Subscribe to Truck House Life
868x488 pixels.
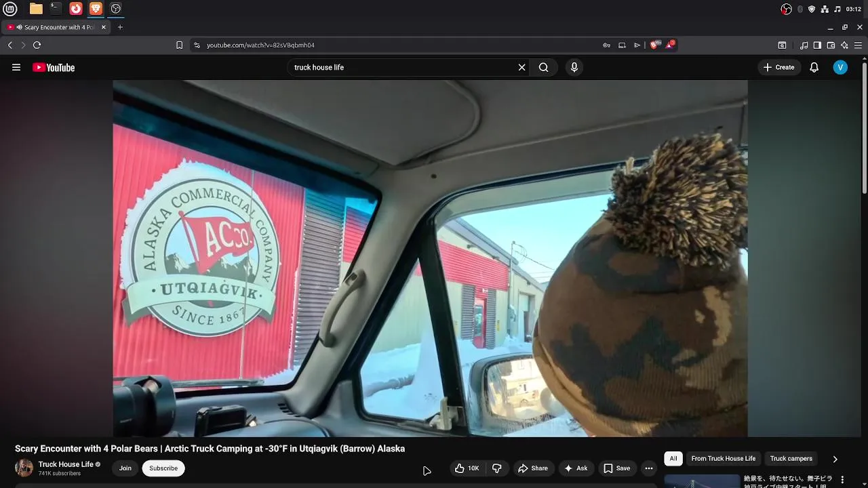163,468
